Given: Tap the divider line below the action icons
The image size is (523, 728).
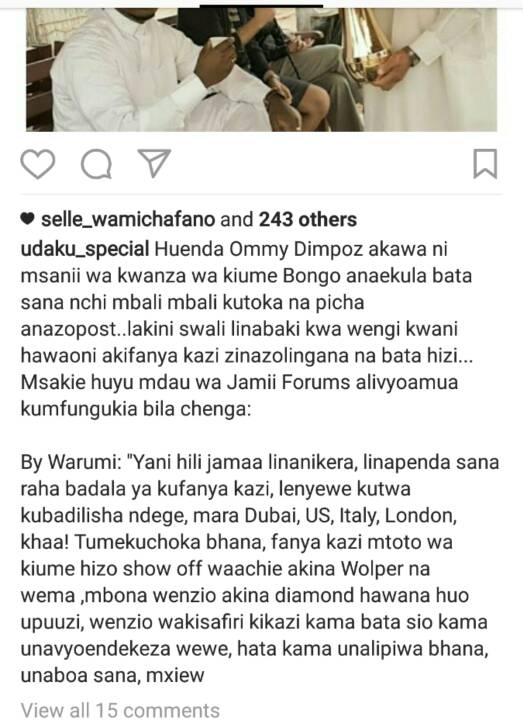Looking at the screenshot, I should tap(261, 194).
